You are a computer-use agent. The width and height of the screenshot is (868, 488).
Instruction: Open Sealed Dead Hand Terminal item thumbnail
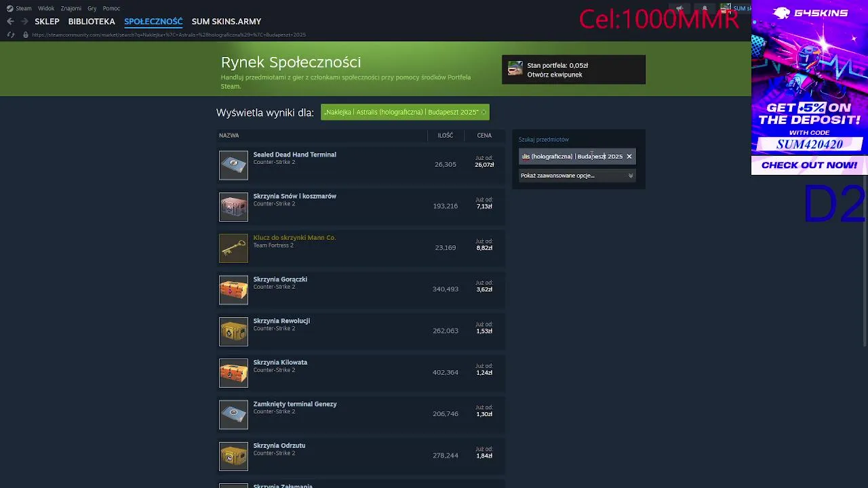[233, 165]
